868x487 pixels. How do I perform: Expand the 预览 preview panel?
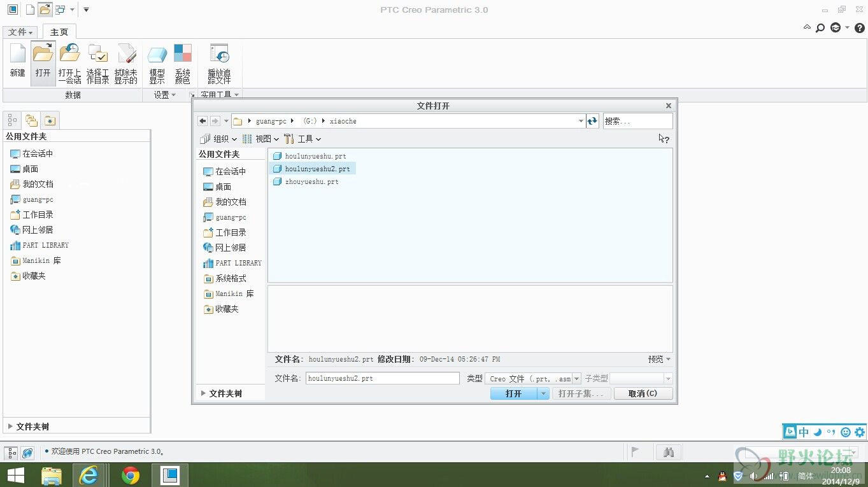[x=659, y=359]
